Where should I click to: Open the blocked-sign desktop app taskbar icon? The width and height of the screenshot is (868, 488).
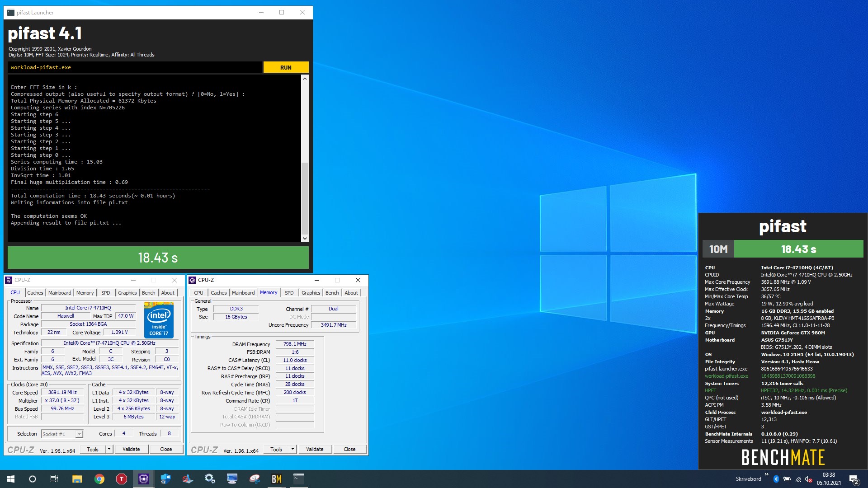tap(188, 479)
